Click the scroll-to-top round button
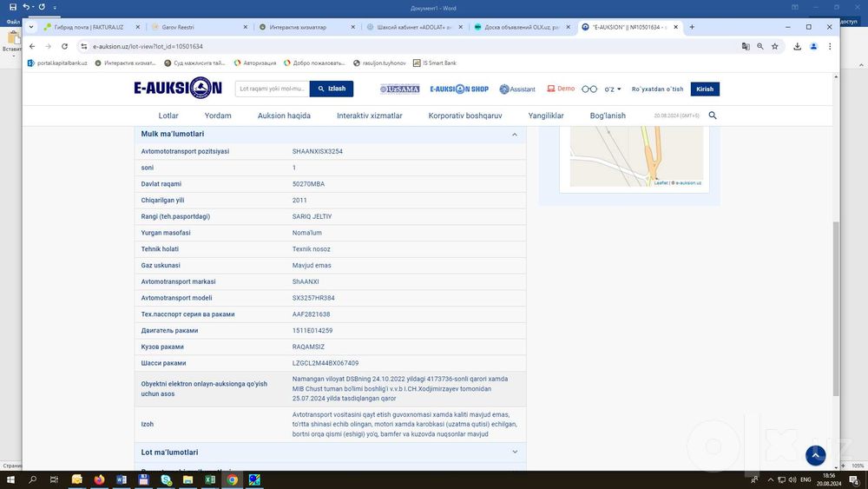The width and height of the screenshot is (868, 489). pyautogui.click(x=815, y=456)
